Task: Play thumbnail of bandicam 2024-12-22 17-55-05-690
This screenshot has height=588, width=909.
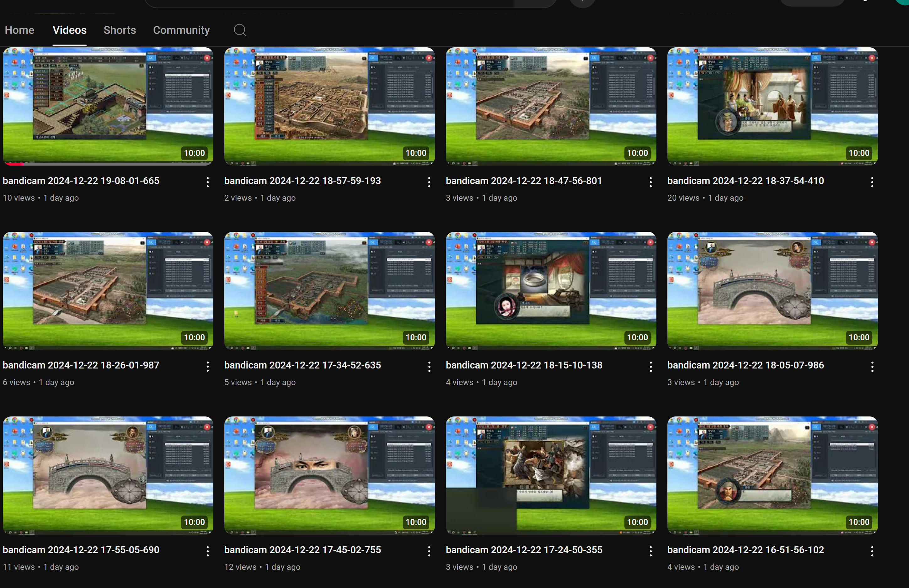Action: click(108, 475)
